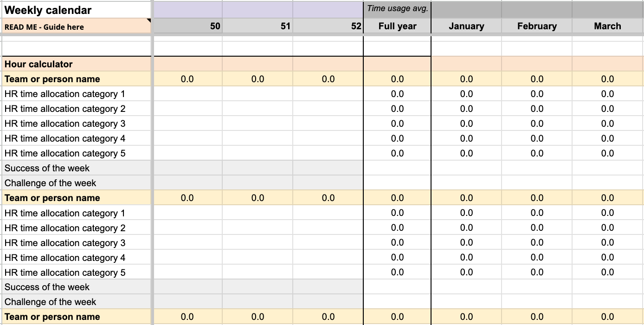Click March value in middle Team row
Screen dimensions: 644x325
point(608,198)
